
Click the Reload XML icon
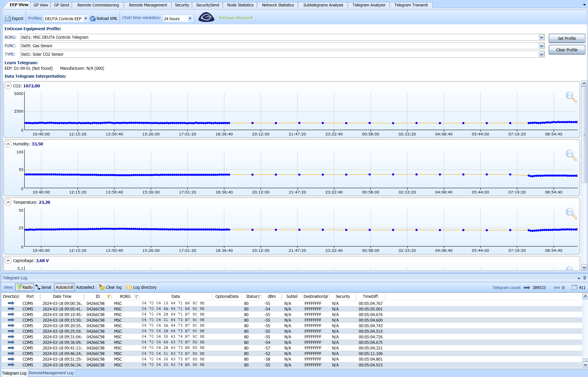tap(92, 18)
